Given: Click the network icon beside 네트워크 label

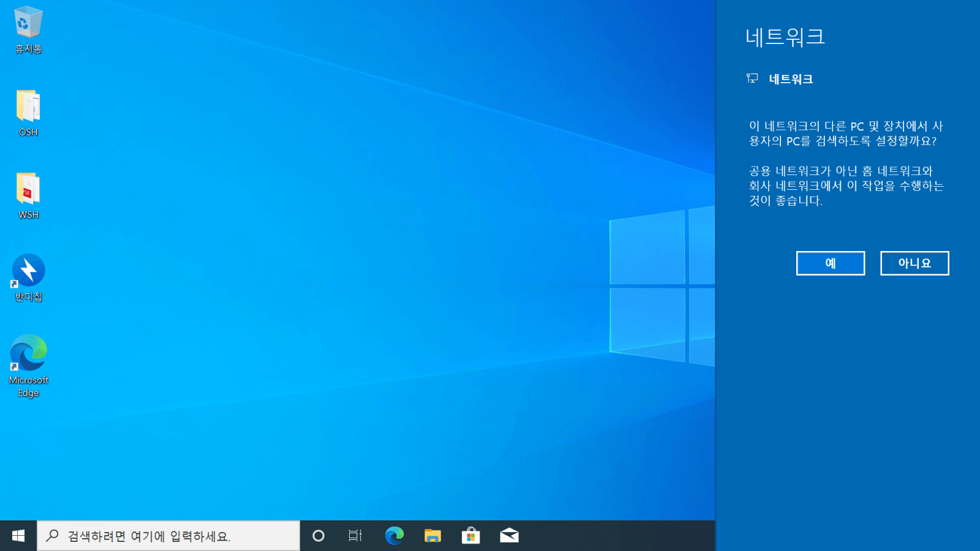Looking at the screenshot, I should 752,78.
